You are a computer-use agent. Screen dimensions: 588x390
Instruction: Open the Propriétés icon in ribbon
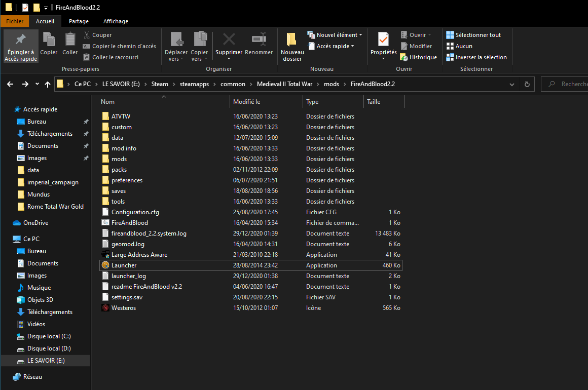click(383, 40)
